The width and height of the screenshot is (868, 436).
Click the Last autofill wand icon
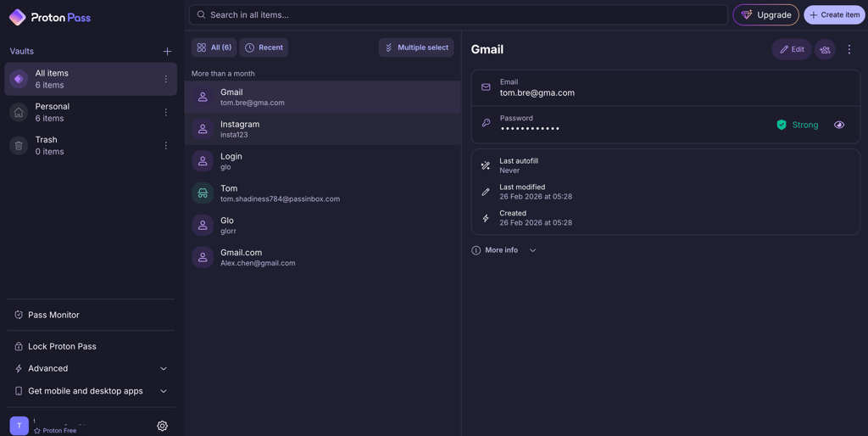(x=486, y=165)
